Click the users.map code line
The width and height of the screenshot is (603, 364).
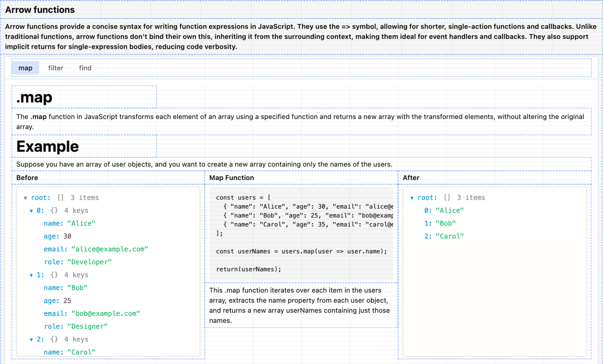[x=301, y=251]
